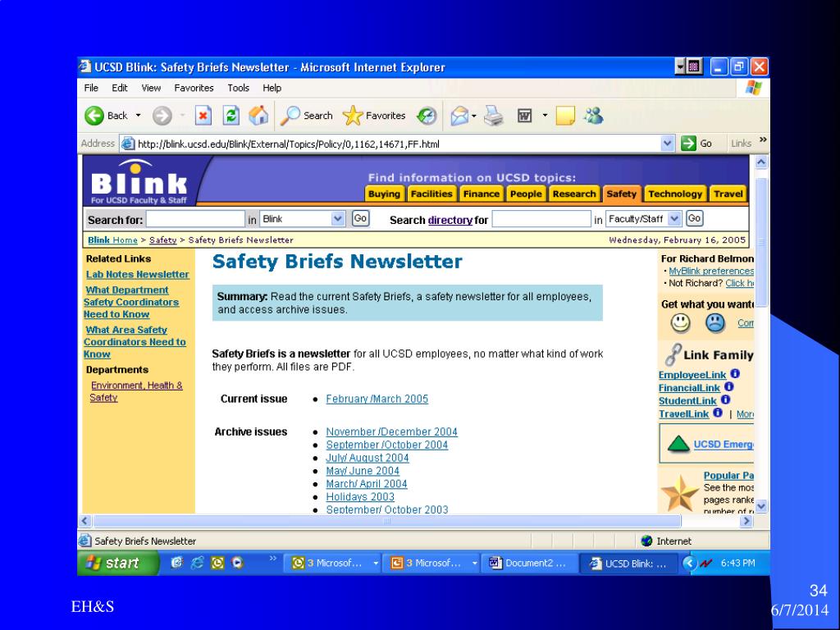The image size is (840, 630).
Task: Switch to the Finance tab
Action: (481, 194)
